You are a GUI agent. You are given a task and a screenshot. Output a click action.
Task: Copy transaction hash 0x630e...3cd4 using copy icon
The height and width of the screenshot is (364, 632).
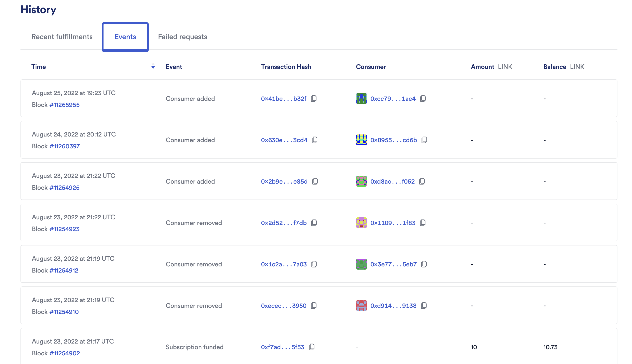[314, 140]
